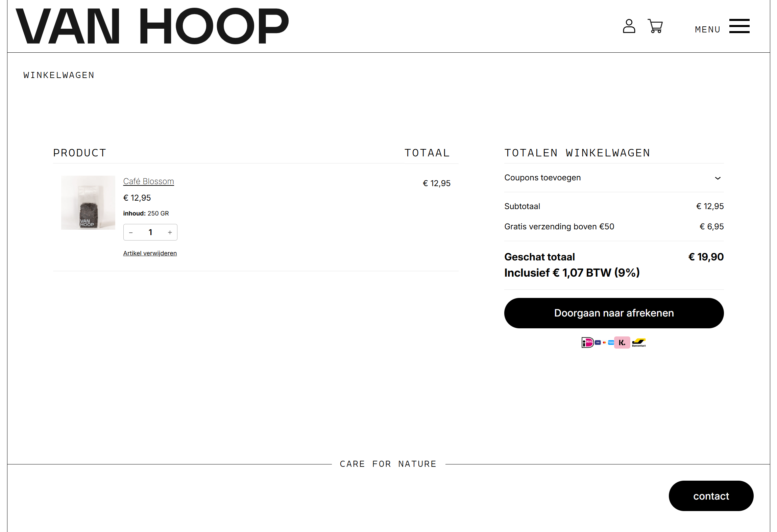Go home via the VAN HOOP logo

click(x=152, y=26)
